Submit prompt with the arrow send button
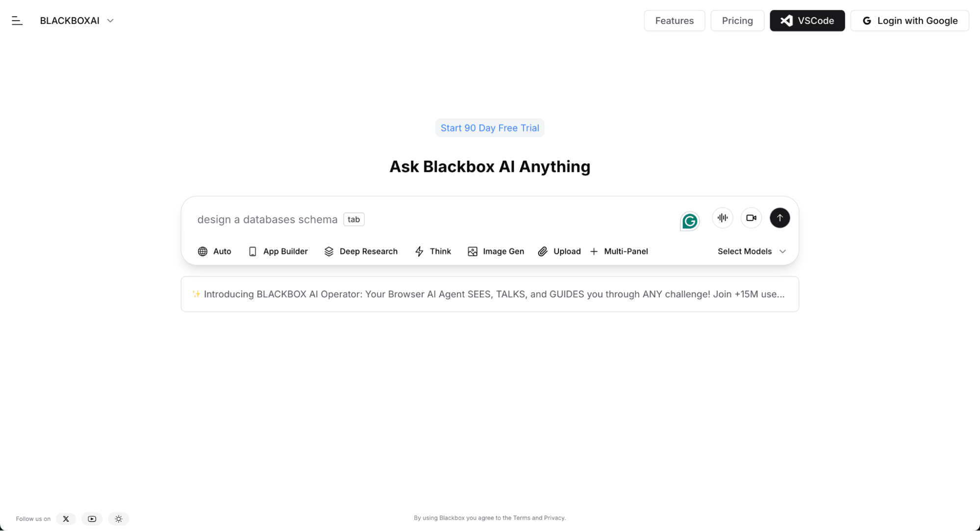This screenshot has width=980, height=531. (779, 217)
